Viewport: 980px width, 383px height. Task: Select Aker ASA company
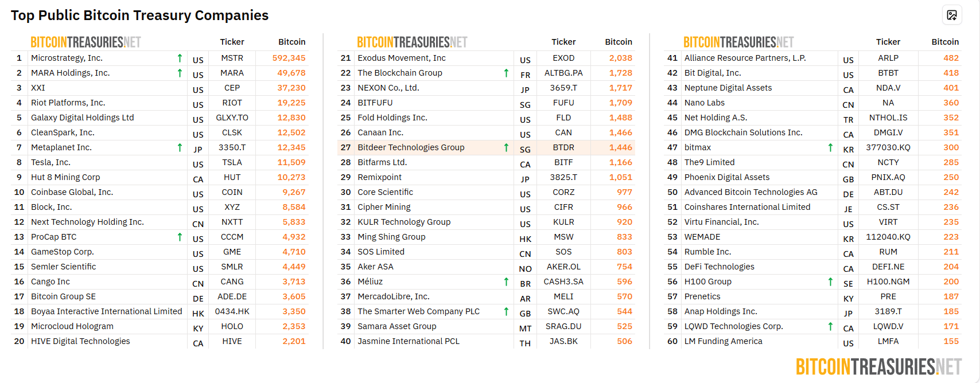375,267
